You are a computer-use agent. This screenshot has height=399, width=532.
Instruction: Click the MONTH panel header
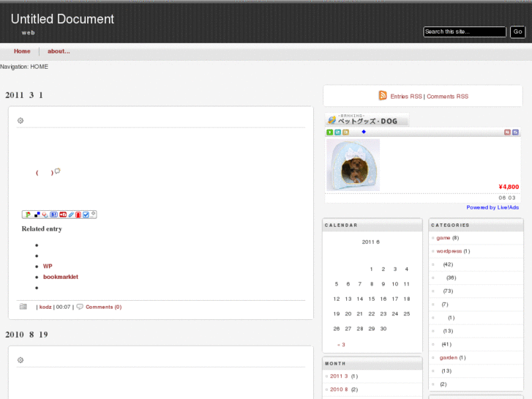372,363
